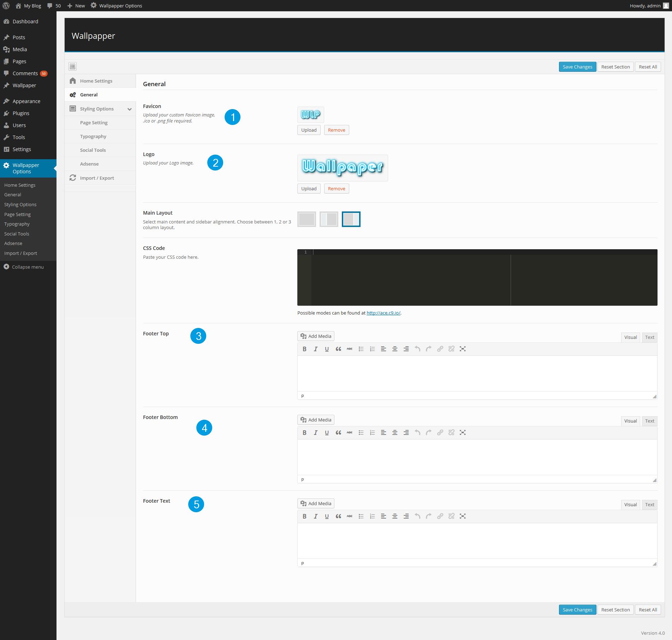672x640 pixels.
Task: Select right sidebar layout option
Action: pyautogui.click(x=351, y=219)
